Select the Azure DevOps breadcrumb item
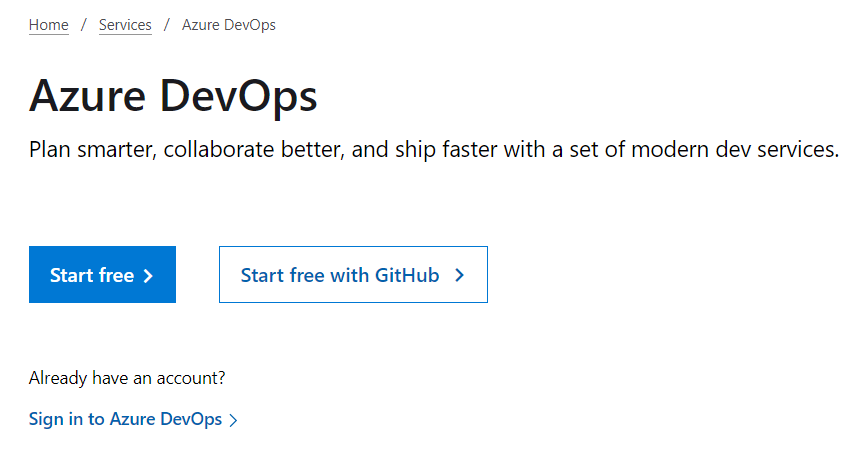Screen dimensions: 866x463 (229, 25)
